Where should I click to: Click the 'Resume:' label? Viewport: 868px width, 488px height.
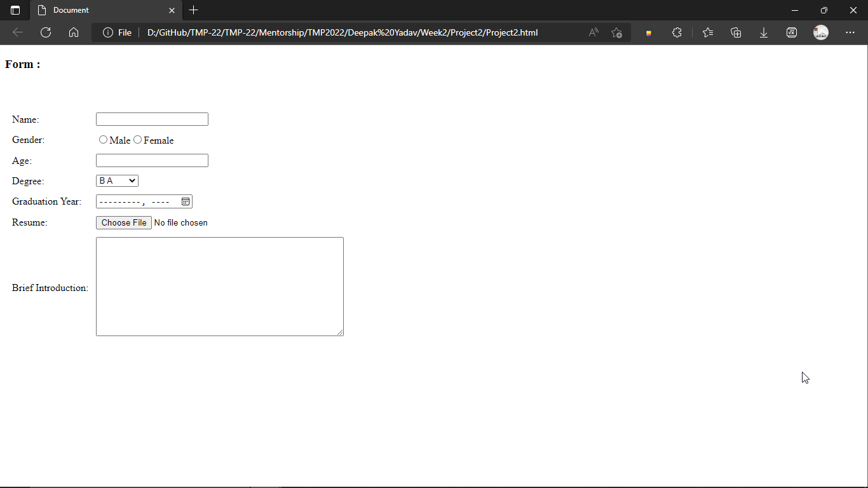[30, 222]
